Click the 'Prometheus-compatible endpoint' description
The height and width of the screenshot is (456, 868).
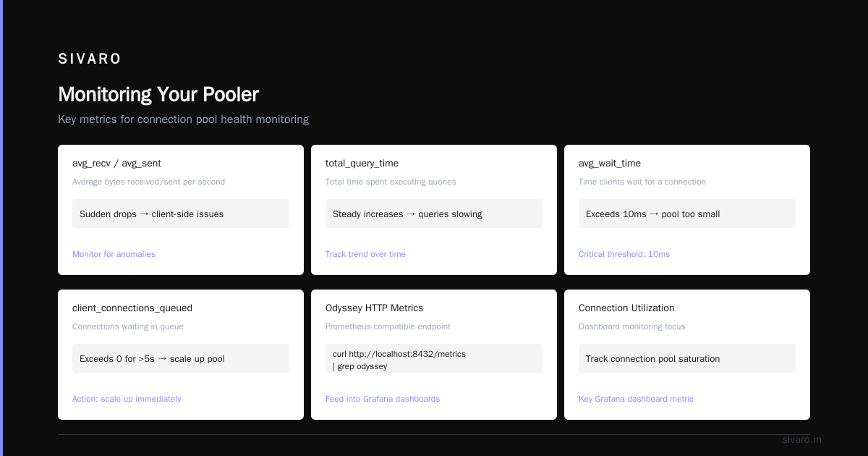click(388, 326)
